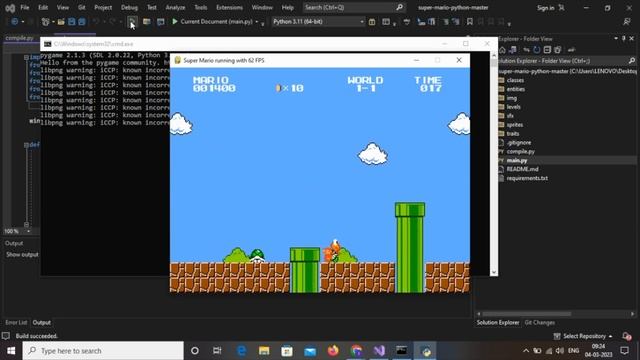Open the Edit menu

[43, 7]
